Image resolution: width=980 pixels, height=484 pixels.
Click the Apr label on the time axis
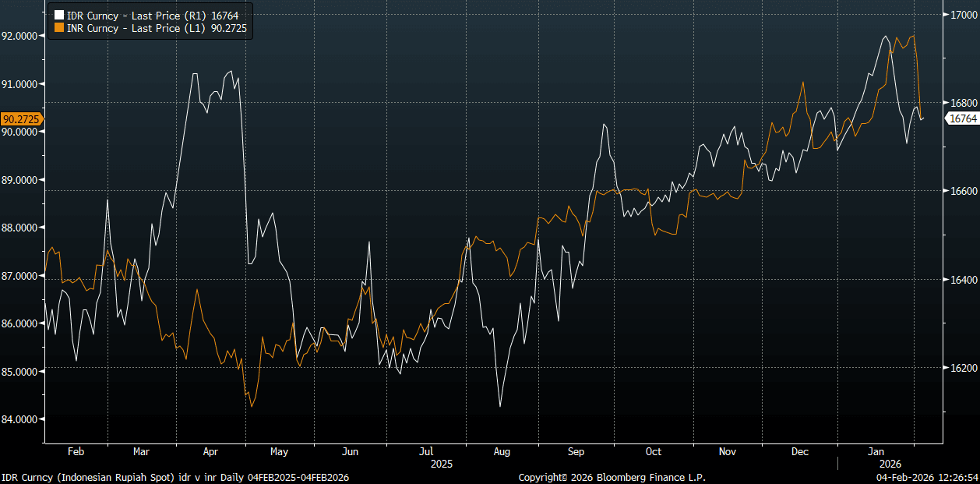click(211, 451)
